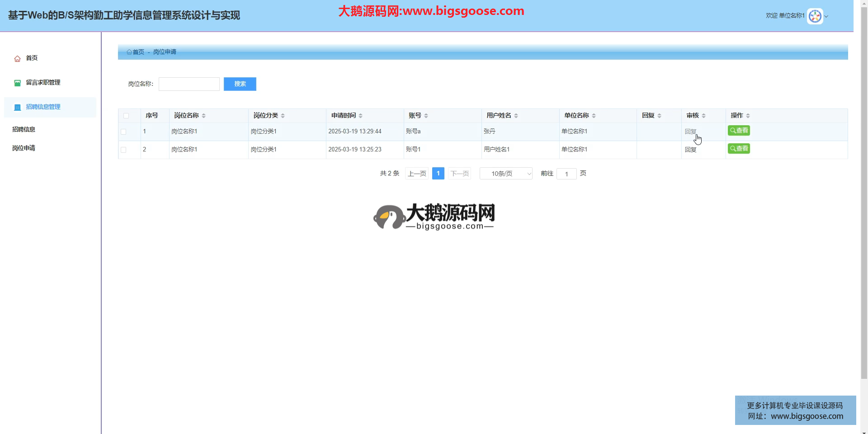Open 招聘信息 submenu item
Image resolution: width=868 pixels, height=434 pixels.
(x=24, y=129)
